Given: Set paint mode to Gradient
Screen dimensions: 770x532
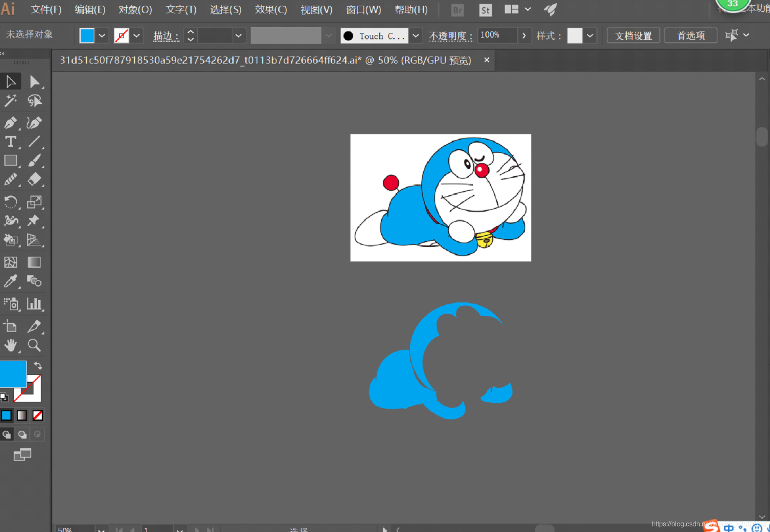Looking at the screenshot, I should (x=22, y=415).
